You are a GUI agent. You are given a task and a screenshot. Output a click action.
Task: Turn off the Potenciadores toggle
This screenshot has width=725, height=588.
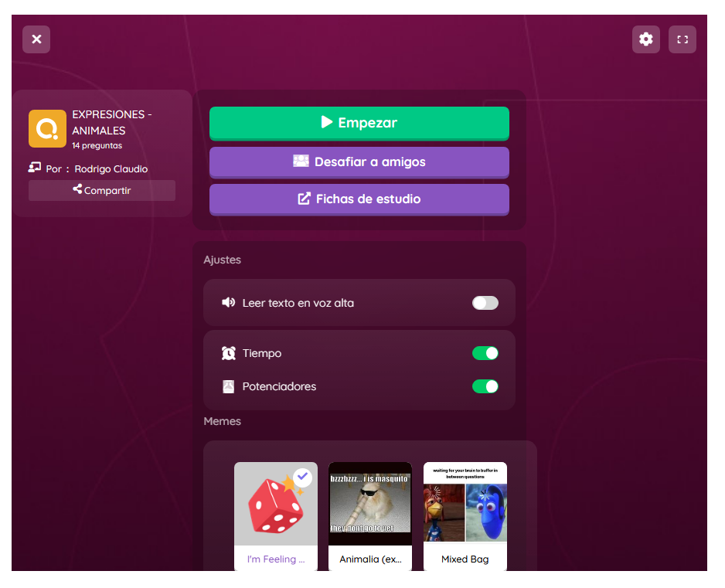[x=485, y=386]
